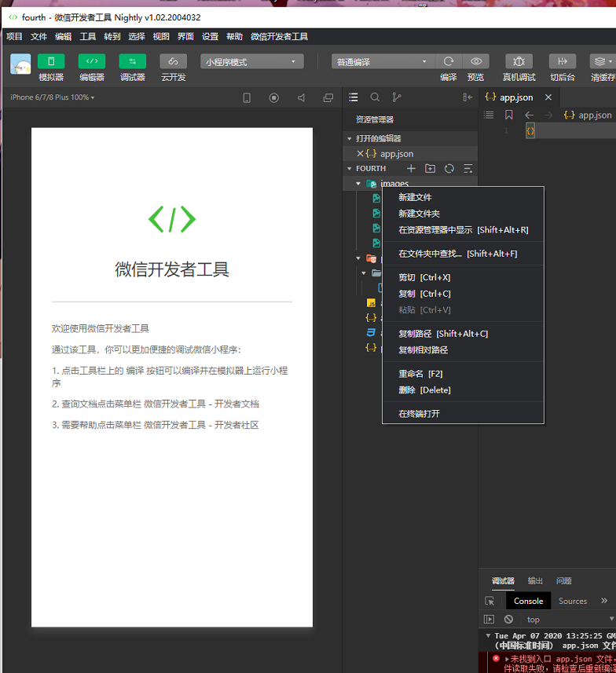Open the 微信开发者工具 menu
Image resolution: width=616 pixels, height=673 pixels.
tap(279, 36)
